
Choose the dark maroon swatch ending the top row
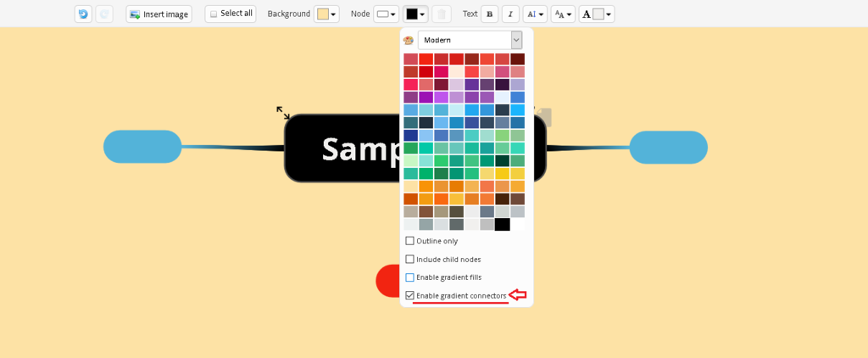[x=518, y=59]
